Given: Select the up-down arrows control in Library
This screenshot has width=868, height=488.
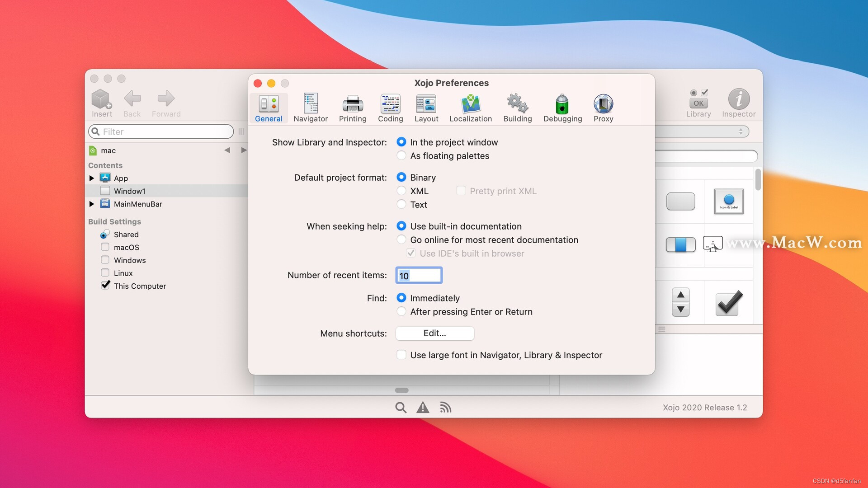Looking at the screenshot, I should 680,302.
